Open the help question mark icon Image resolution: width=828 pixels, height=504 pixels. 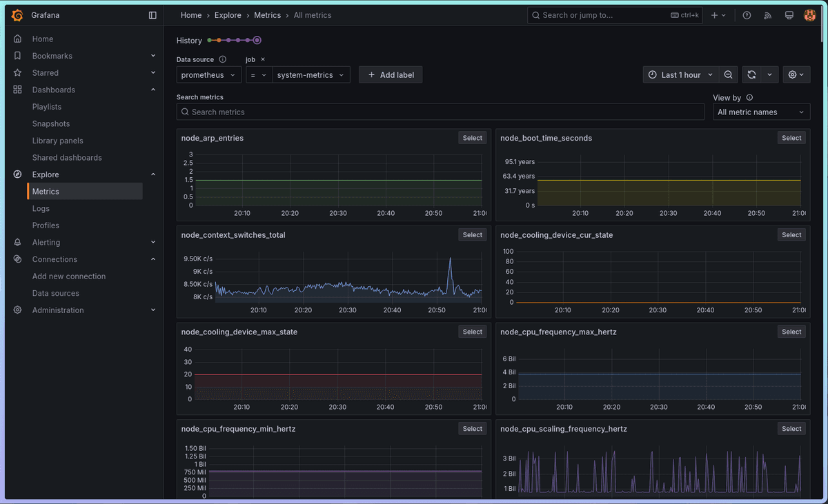click(x=747, y=15)
